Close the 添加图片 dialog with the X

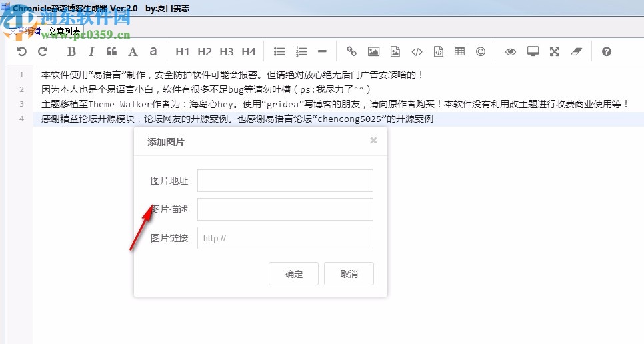[x=373, y=141]
